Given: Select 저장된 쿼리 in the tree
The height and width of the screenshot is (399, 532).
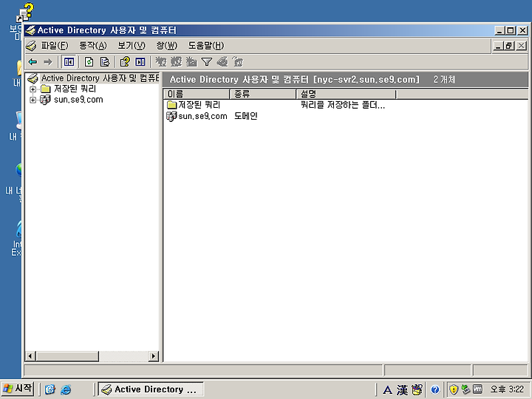Looking at the screenshot, I should pyautogui.click(x=75, y=89).
